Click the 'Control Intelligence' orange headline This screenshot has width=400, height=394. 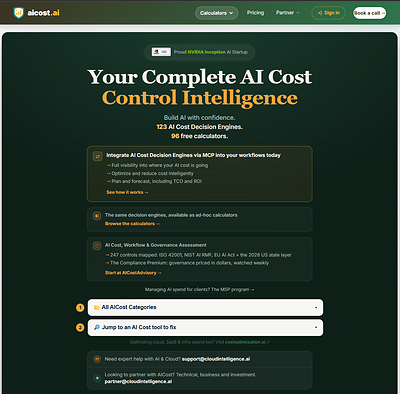[200, 98]
